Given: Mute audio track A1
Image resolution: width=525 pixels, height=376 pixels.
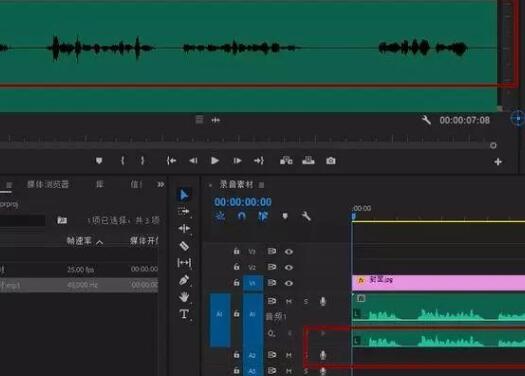Looking at the screenshot, I should pyautogui.click(x=289, y=302).
